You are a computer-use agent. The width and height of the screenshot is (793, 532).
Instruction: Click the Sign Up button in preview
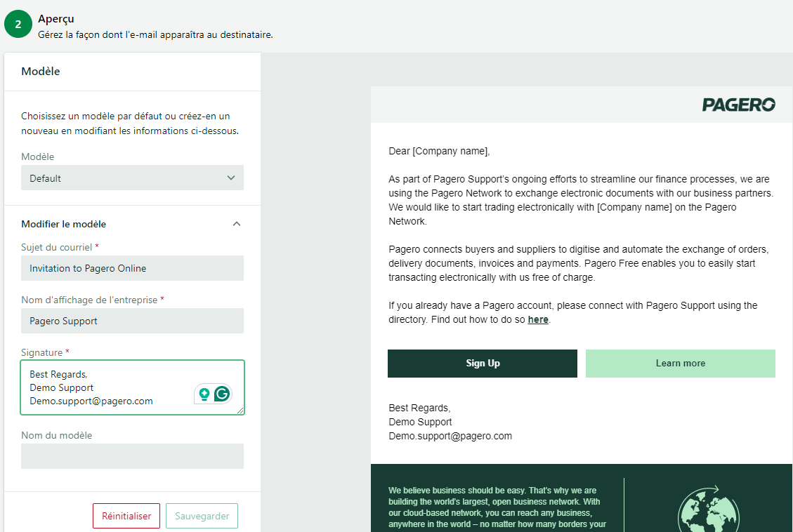[483, 364]
